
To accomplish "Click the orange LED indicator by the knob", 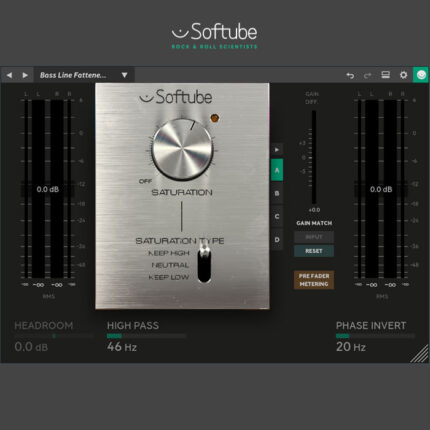I will (215, 118).
